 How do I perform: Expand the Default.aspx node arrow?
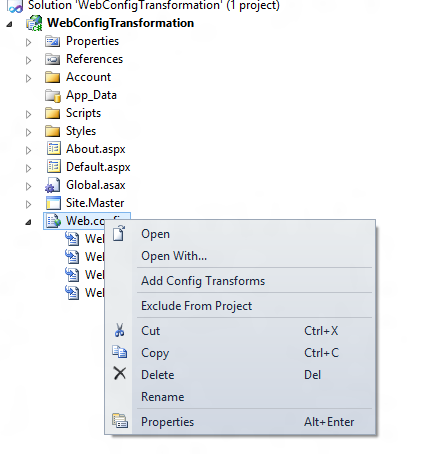coord(29,168)
